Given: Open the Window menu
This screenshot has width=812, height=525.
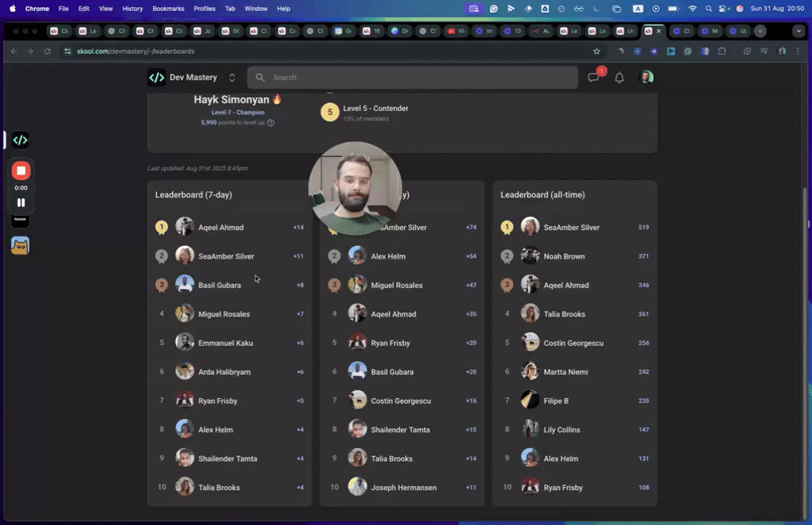Looking at the screenshot, I should click(x=256, y=9).
